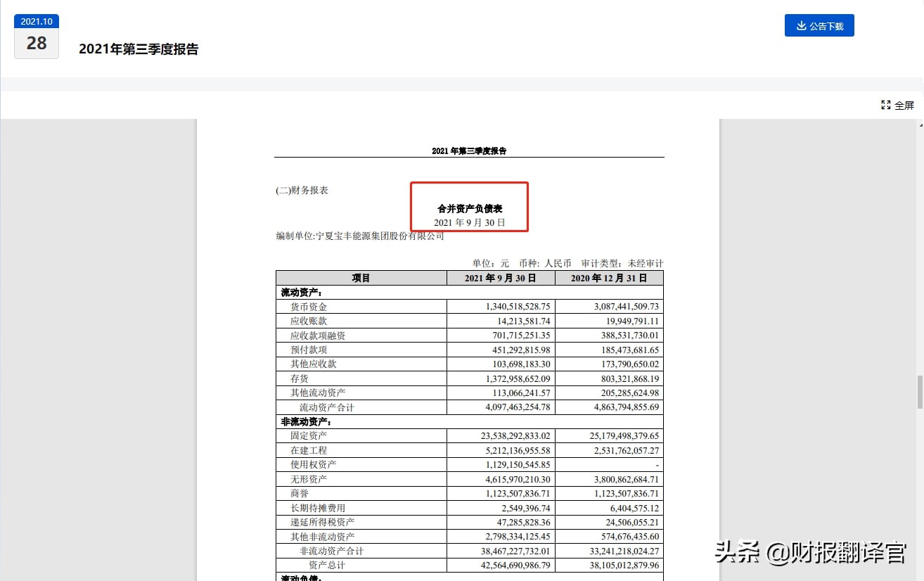Select the value 38,105,012,879.96
The image size is (924, 581).
[x=624, y=566]
